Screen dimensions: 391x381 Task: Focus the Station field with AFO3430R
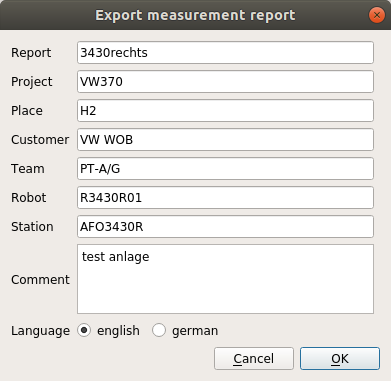point(225,227)
